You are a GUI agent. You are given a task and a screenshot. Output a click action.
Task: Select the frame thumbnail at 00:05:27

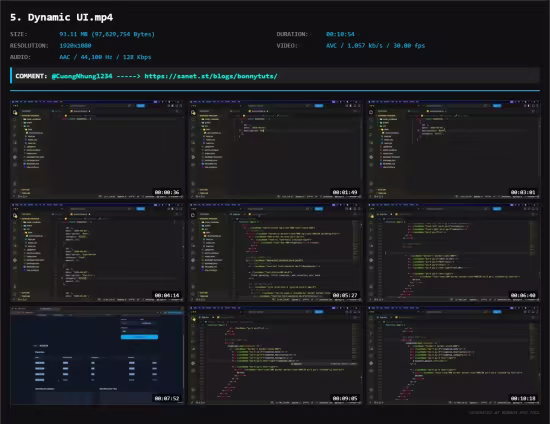(276, 253)
